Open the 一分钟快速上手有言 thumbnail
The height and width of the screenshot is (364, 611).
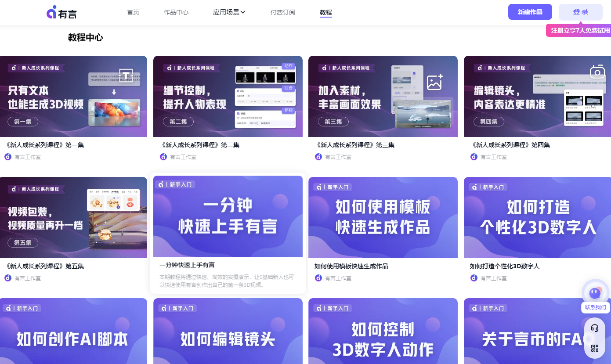pyautogui.click(x=228, y=216)
